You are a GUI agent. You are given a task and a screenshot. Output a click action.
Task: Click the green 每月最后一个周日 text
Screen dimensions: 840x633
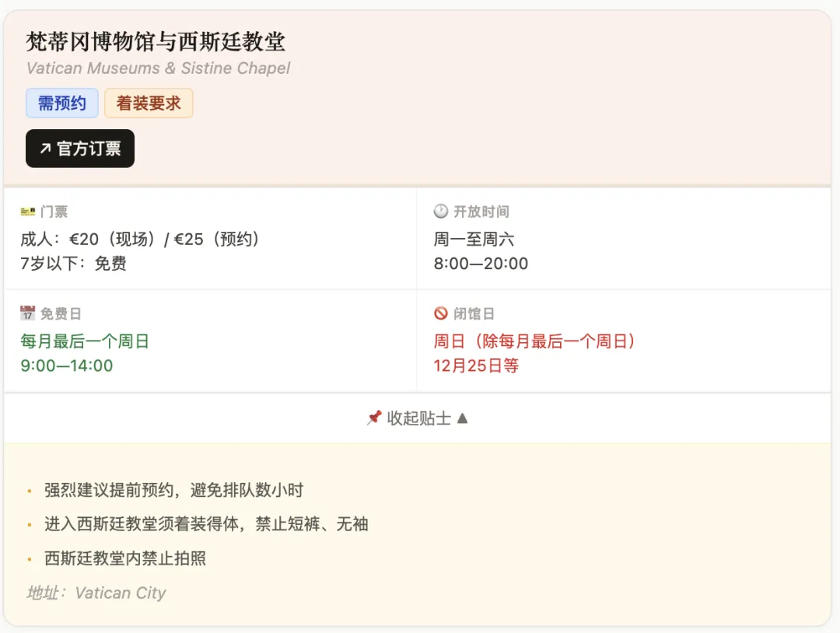pos(85,341)
